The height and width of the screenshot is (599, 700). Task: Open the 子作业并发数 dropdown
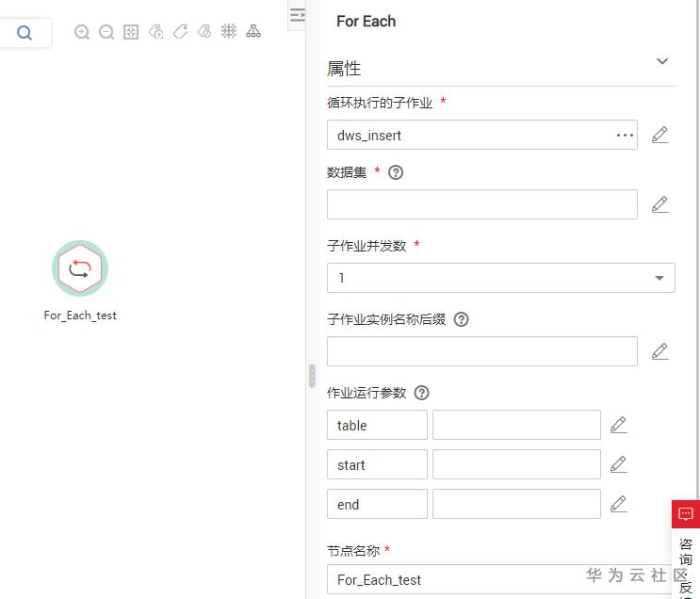click(659, 278)
